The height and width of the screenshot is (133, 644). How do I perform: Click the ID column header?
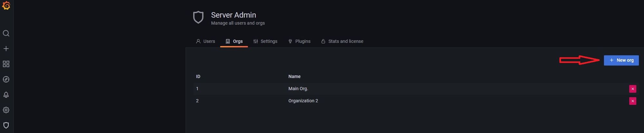(198, 76)
